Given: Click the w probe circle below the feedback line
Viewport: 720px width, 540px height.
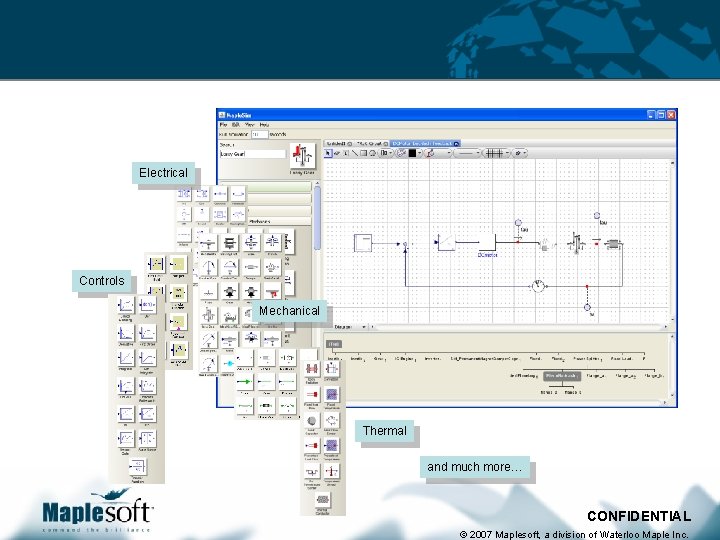Looking at the screenshot, I should [587, 307].
